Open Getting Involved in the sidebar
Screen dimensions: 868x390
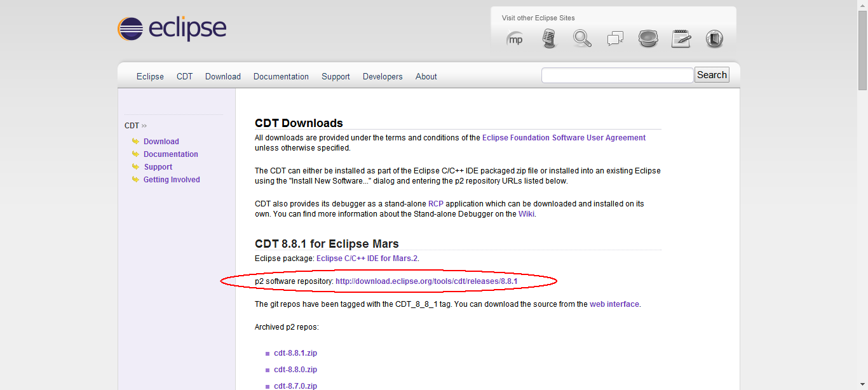coord(172,180)
